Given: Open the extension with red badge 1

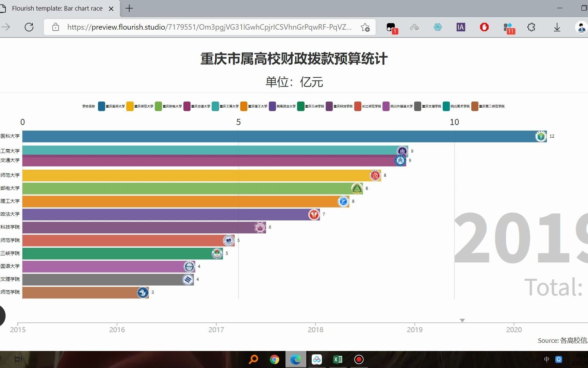Looking at the screenshot, I should point(392,28).
